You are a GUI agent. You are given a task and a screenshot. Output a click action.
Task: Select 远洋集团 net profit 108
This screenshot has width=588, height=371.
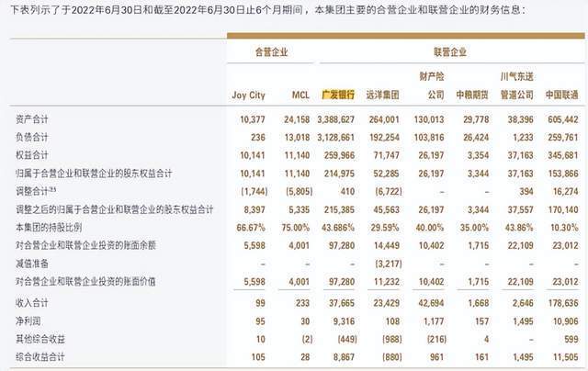click(392, 321)
